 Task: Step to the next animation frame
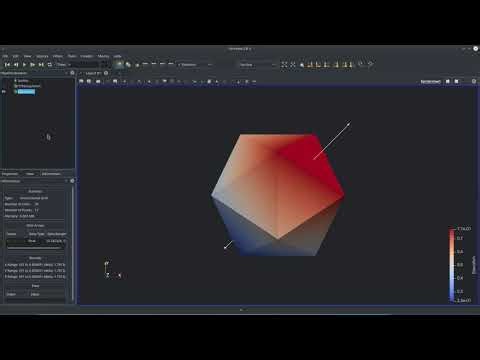[33, 65]
